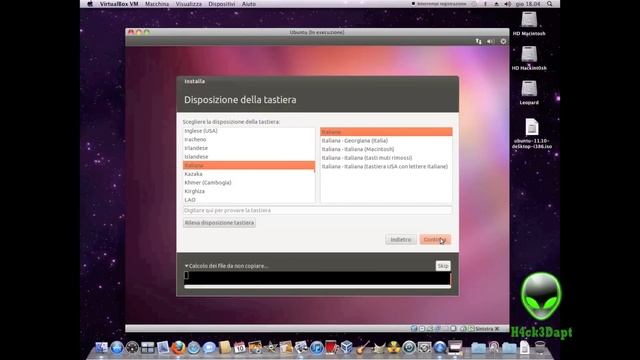
Task: Launch GarageBand guitar icon in Dock
Action: [362, 347]
